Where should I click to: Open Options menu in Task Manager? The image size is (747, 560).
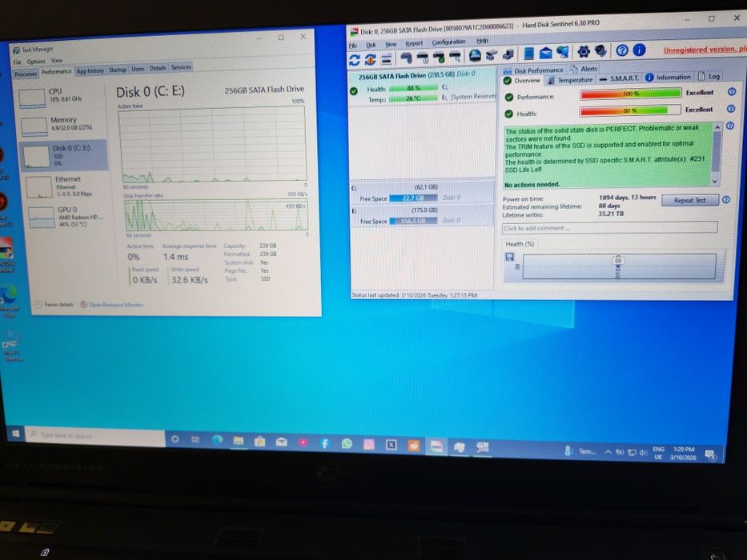coord(36,62)
